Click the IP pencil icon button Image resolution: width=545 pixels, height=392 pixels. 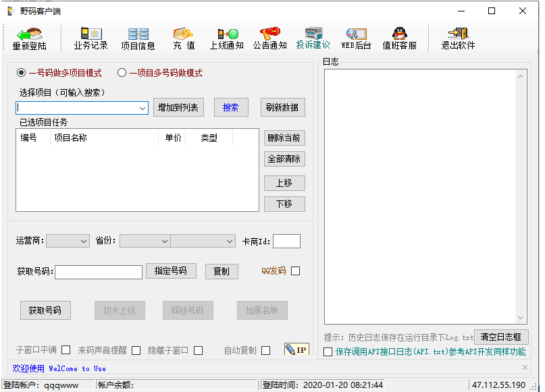[x=296, y=349]
